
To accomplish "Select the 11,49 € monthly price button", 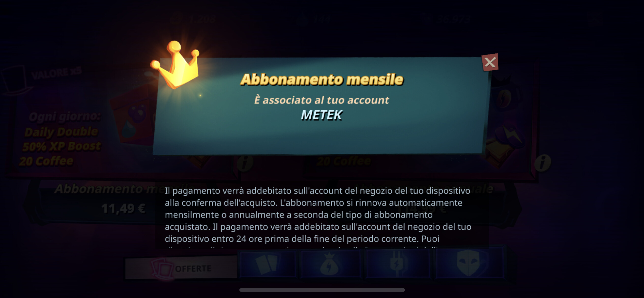I will coord(123,209).
